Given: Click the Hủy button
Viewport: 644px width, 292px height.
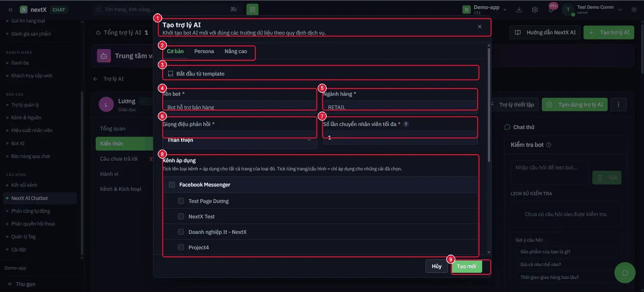Looking at the screenshot, I should (437, 266).
